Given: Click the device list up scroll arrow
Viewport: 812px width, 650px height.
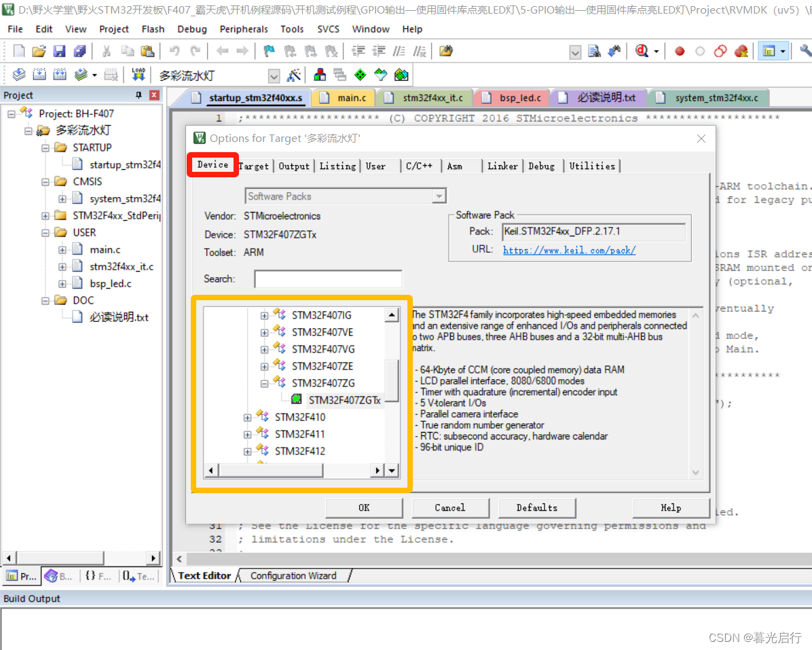Looking at the screenshot, I should (392, 314).
